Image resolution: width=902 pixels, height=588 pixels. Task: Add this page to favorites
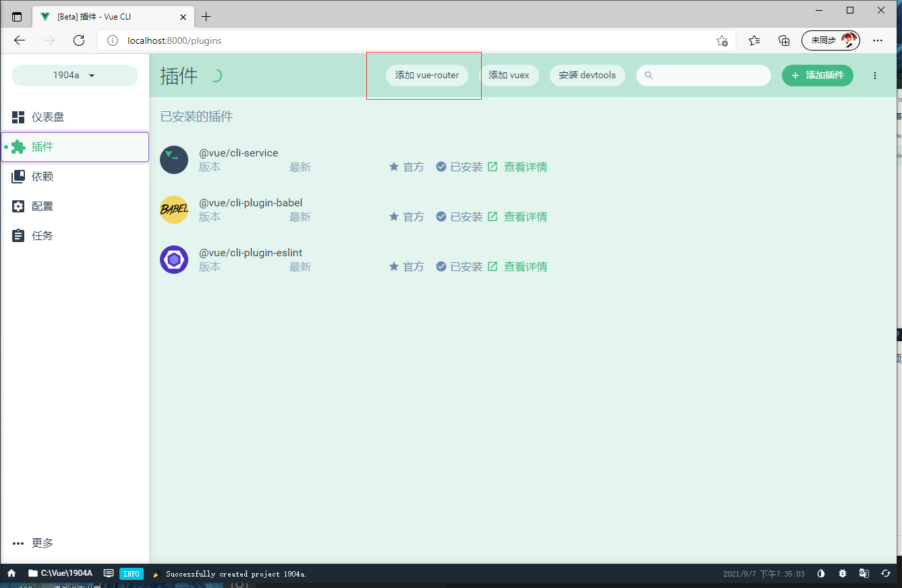(722, 40)
